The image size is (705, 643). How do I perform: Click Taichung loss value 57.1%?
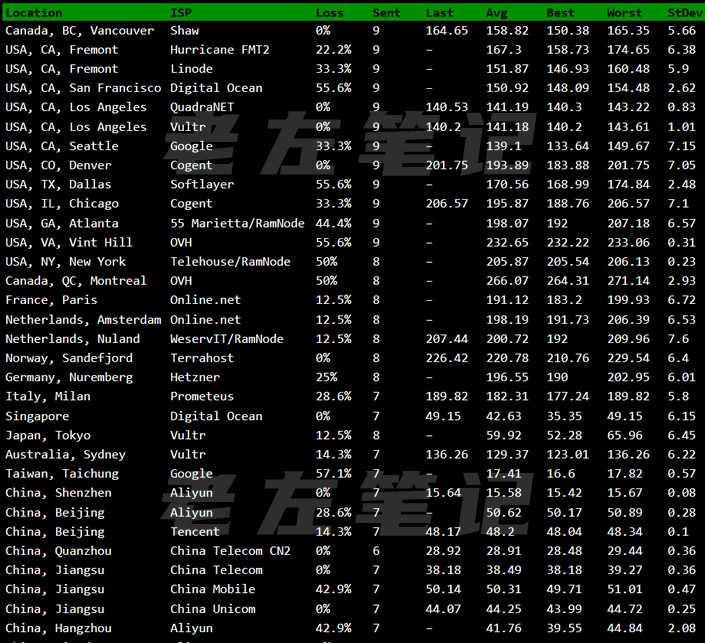[x=334, y=473]
